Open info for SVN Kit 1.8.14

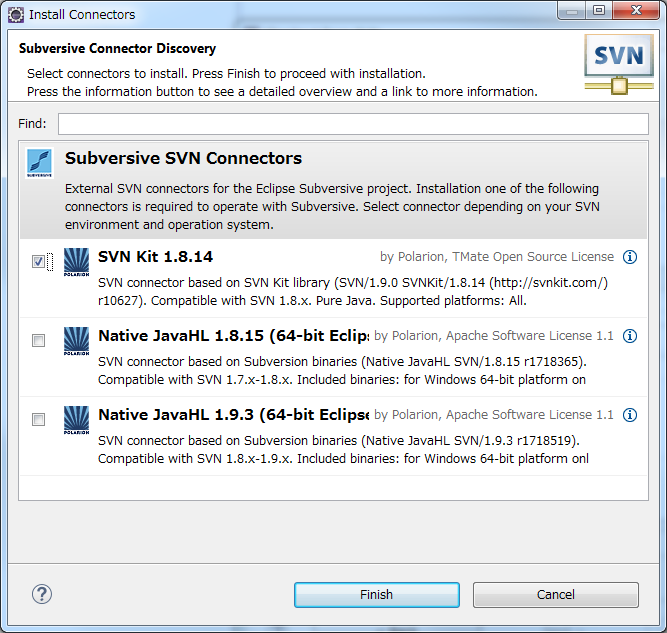pos(630,257)
